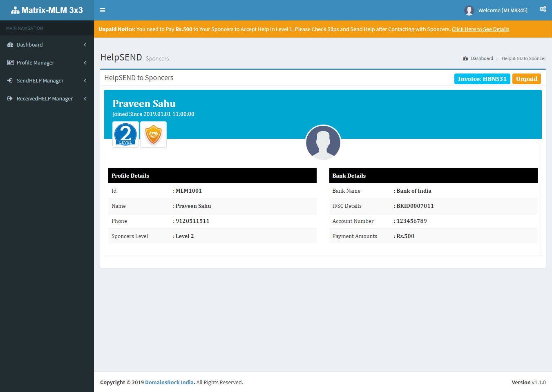This screenshot has height=392, width=552.
Task: Click the IFSC Details field label
Action: click(x=347, y=206)
